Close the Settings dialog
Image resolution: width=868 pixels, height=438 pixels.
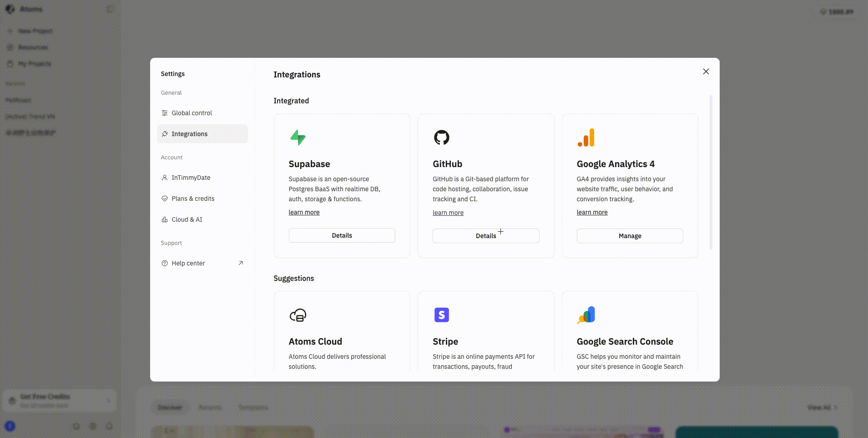[x=706, y=71]
